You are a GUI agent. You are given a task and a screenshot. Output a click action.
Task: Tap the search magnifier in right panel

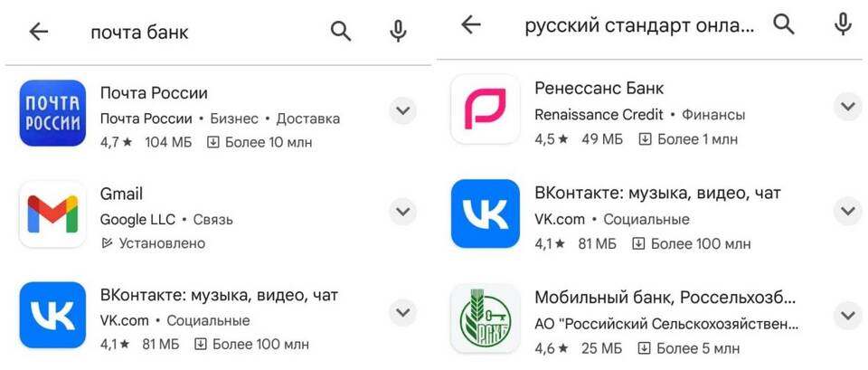coord(784,24)
